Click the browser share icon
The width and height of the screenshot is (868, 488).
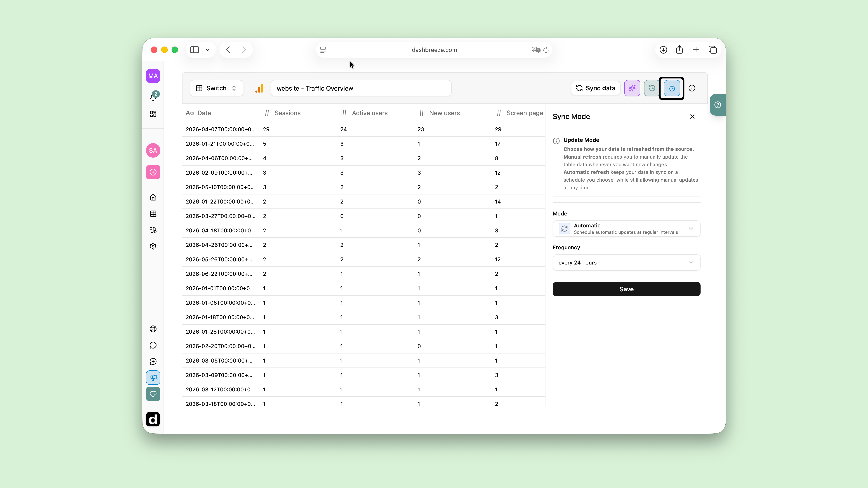679,50
